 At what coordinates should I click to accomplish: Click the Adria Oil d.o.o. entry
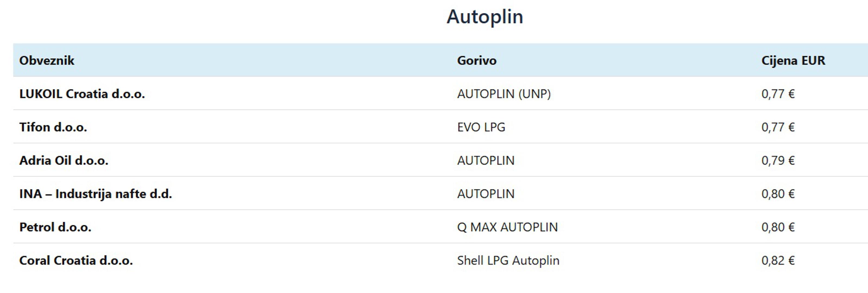[64, 161]
